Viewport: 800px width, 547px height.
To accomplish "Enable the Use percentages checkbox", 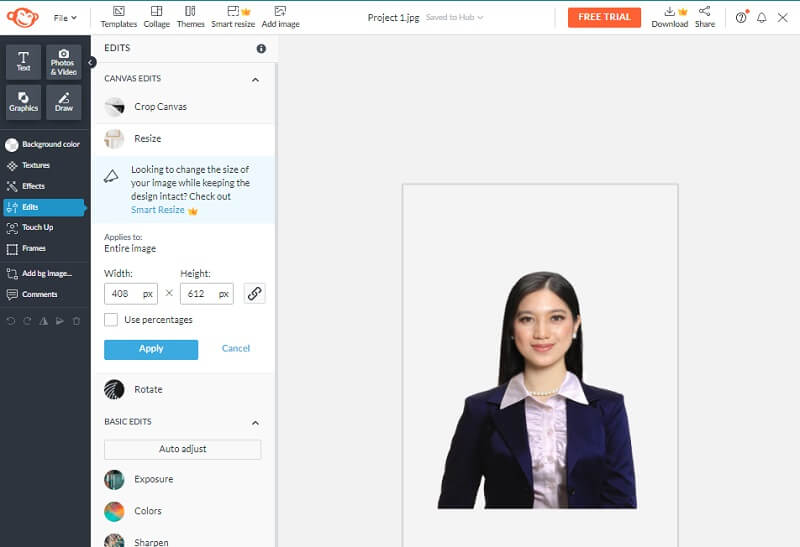I will pos(111,320).
